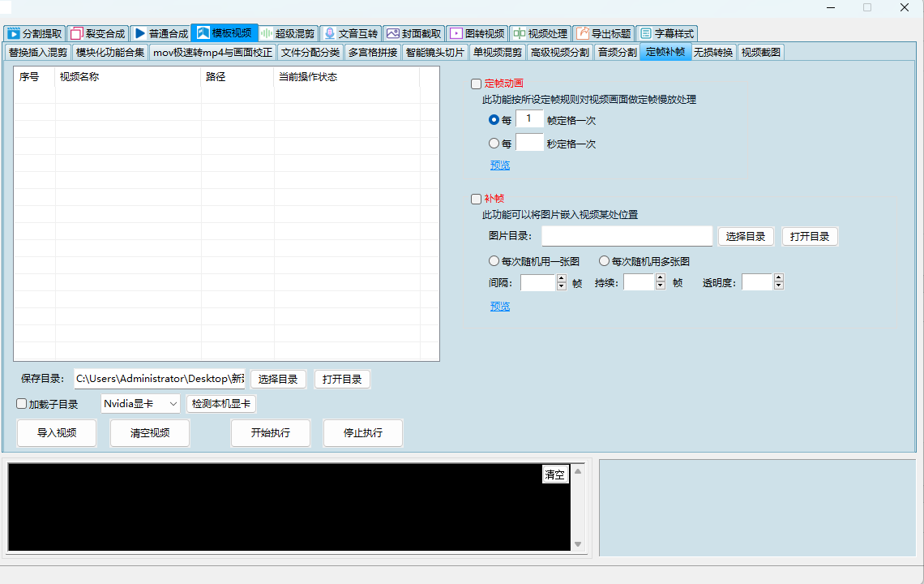The image size is (924, 584).
Task: Click the 开始执行 button
Action: point(271,433)
